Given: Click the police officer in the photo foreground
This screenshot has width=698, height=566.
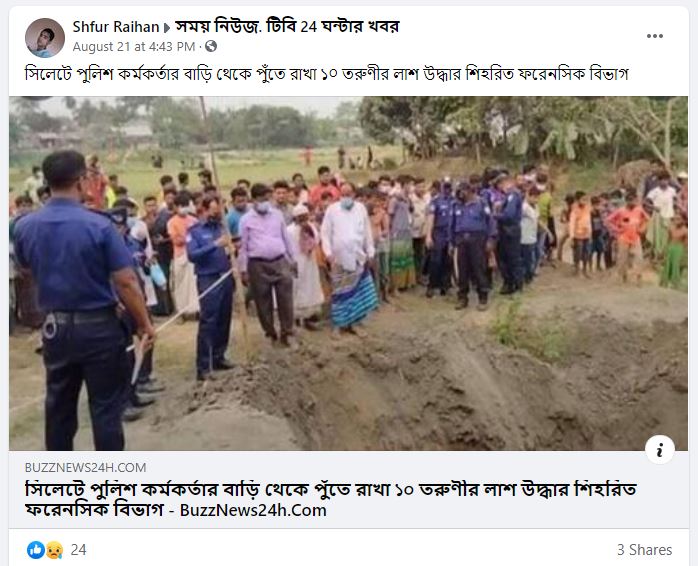Looking at the screenshot, I should (82, 298).
